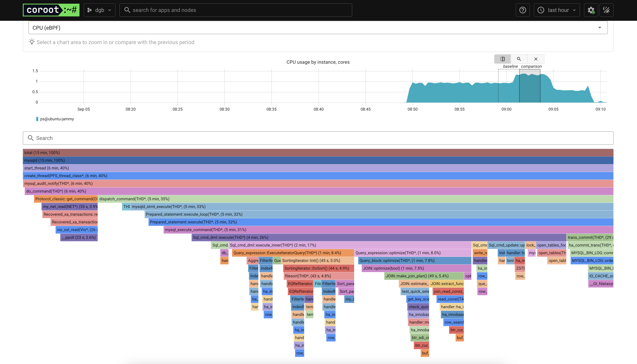Select the Sql_cmd_update::up frame
637x364 pixels.
coord(506,245)
